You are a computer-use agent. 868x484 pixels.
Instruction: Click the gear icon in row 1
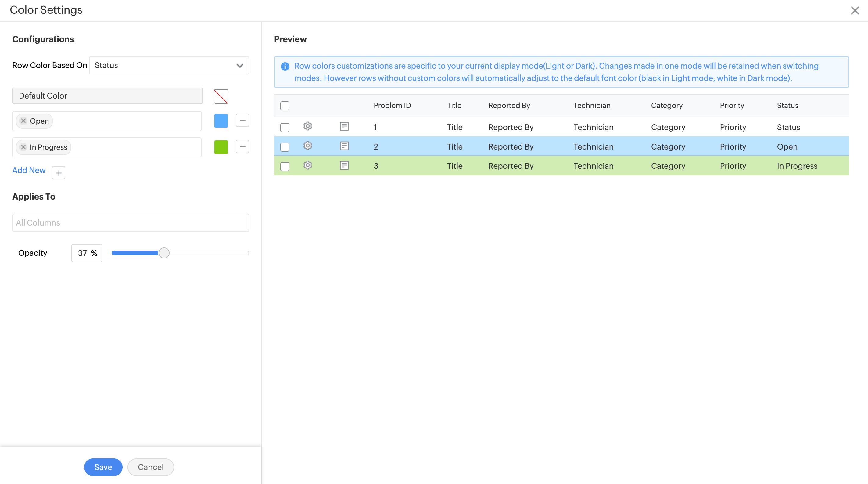(x=307, y=126)
